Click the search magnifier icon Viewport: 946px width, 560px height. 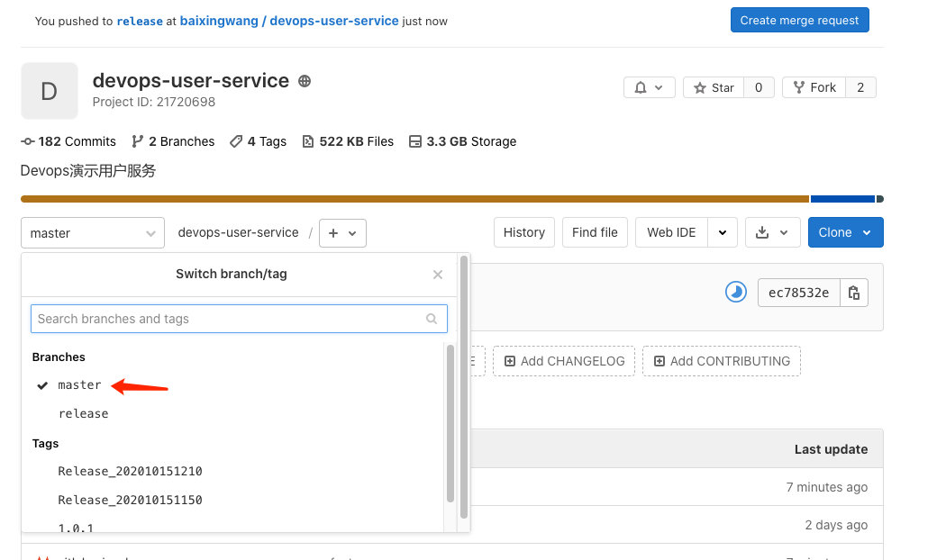pyautogui.click(x=432, y=319)
